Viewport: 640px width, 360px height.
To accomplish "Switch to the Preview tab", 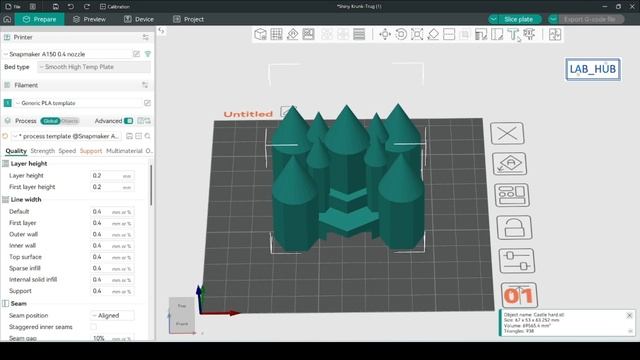I will (89, 19).
